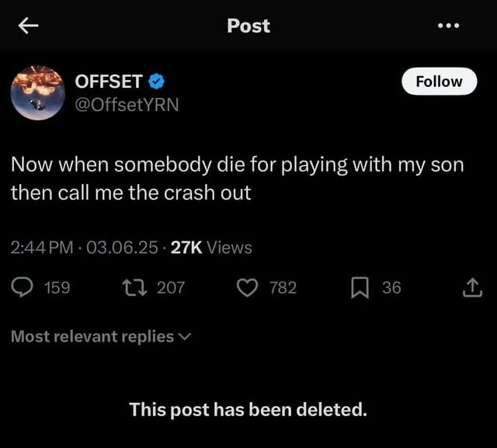This screenshot has height=448, width=497.
Task: Open the three-dot more options menu
Action: click(x=448, y=26)
